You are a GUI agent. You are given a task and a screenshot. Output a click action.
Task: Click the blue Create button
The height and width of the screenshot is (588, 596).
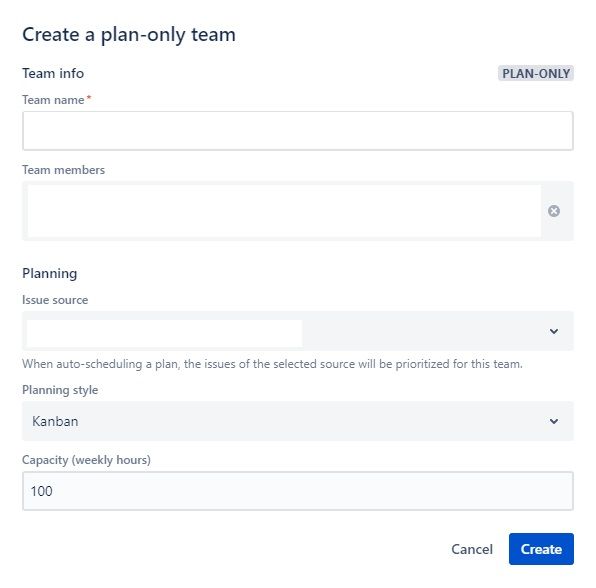coord(541,549)
